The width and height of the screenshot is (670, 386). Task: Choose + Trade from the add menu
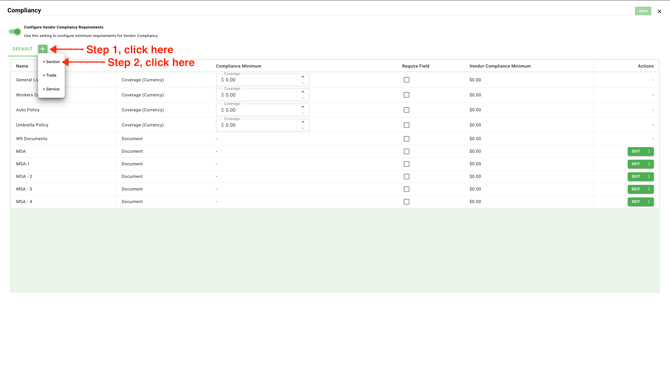(51, 75)
